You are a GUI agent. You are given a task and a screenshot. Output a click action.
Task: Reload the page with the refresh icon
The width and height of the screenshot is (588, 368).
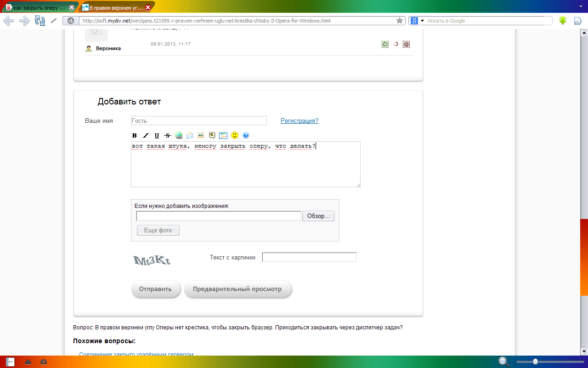[40, 21]
